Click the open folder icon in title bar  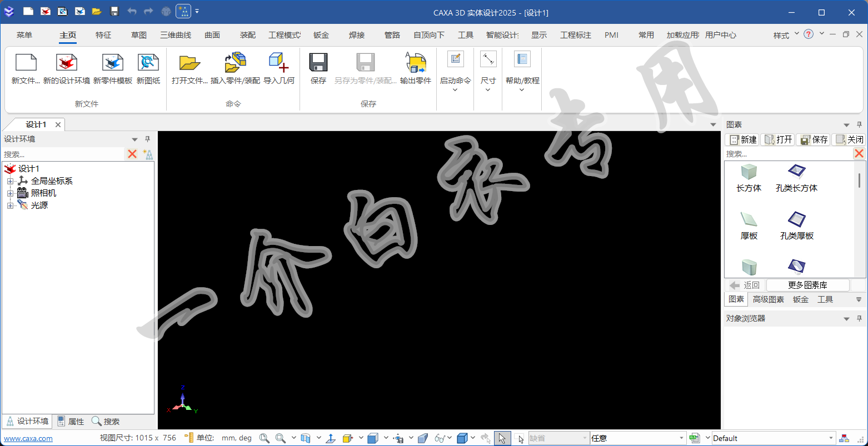[x=97, y=11]
